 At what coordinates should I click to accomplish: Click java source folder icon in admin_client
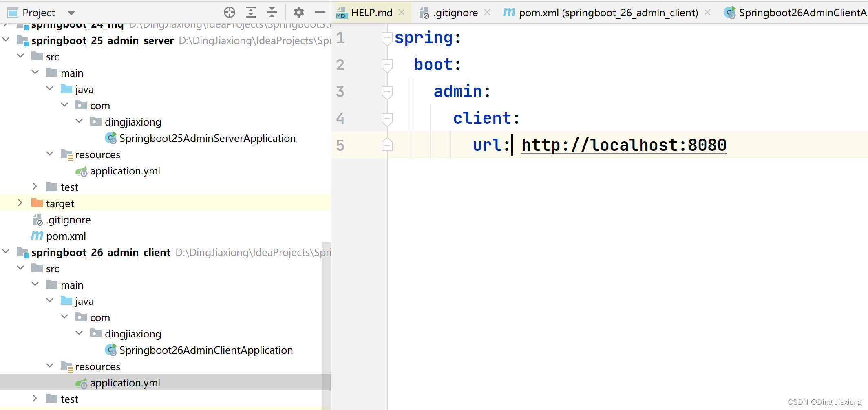[x=66, y=300]
